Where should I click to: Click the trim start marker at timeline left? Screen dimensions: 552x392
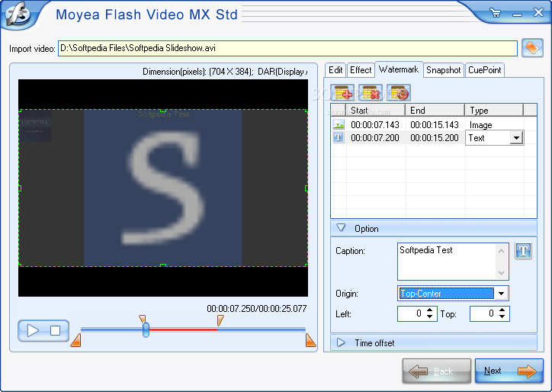76,340
